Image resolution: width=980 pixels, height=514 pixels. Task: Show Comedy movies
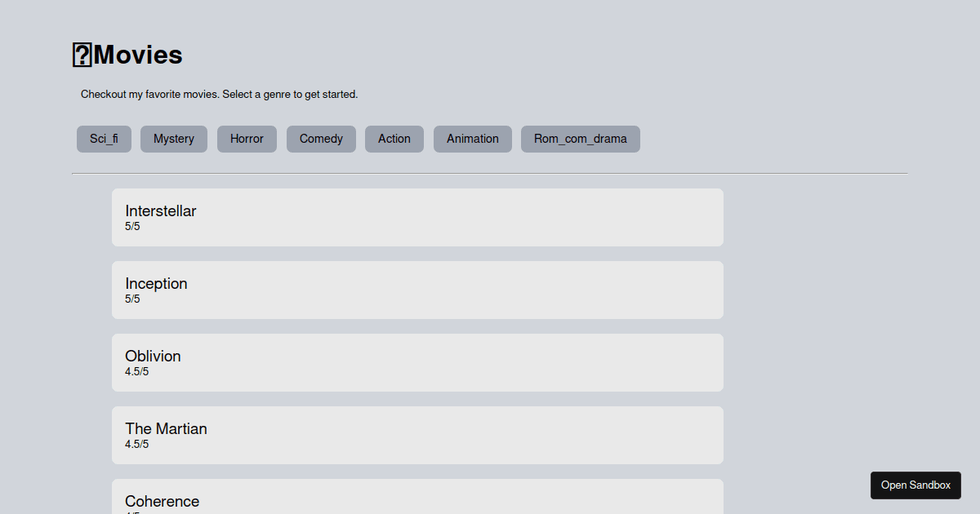tap(321, 139)
